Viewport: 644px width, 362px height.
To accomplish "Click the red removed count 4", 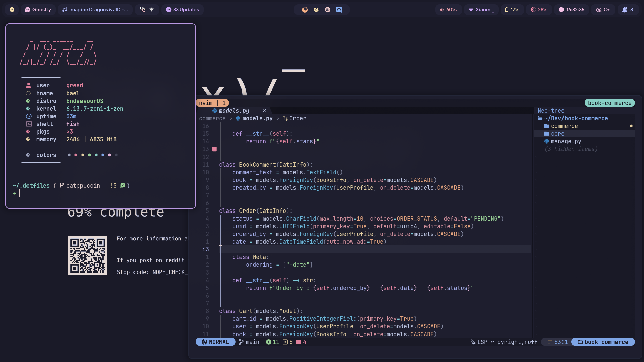I will (301, 342).
